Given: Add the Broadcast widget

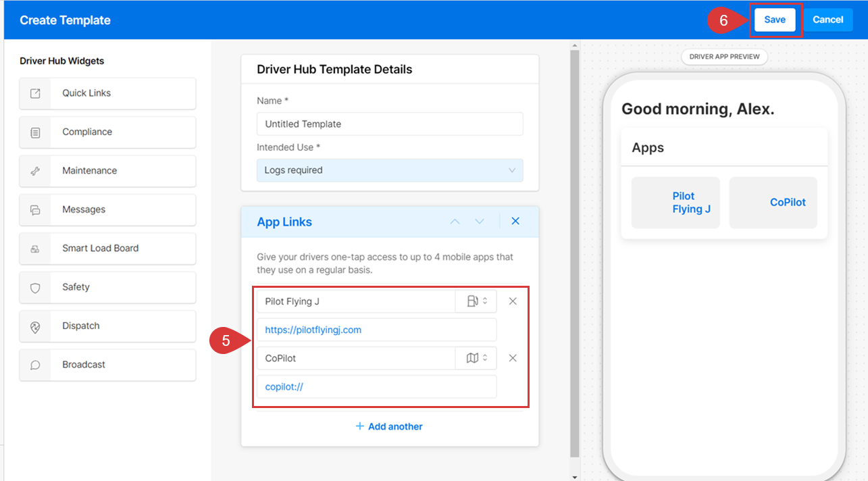Looking at the screenshot, I should click(107, 365).
